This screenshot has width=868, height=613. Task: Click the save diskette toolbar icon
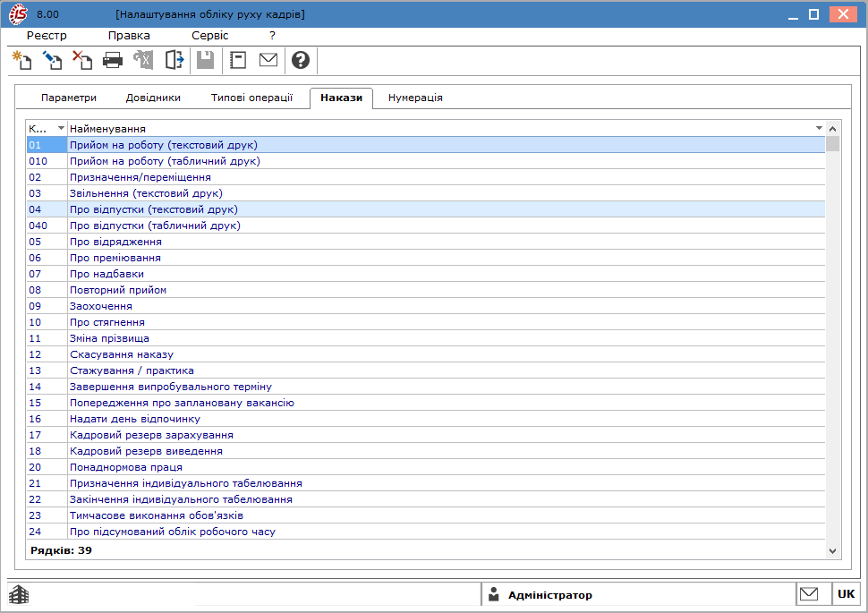click(206, 60)
